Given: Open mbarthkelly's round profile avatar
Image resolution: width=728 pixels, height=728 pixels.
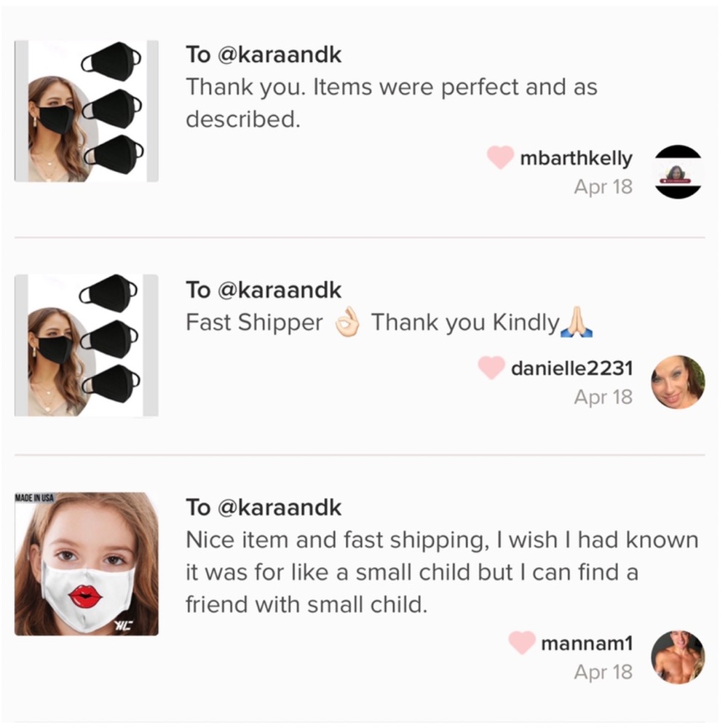Looking at the screenshot, I should pyautogui.click(x=678, y=172).
